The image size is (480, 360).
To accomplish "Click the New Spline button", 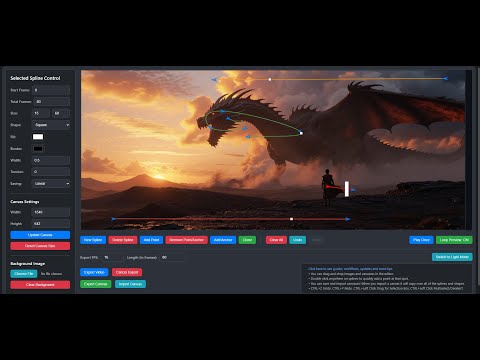I will 93,240.
